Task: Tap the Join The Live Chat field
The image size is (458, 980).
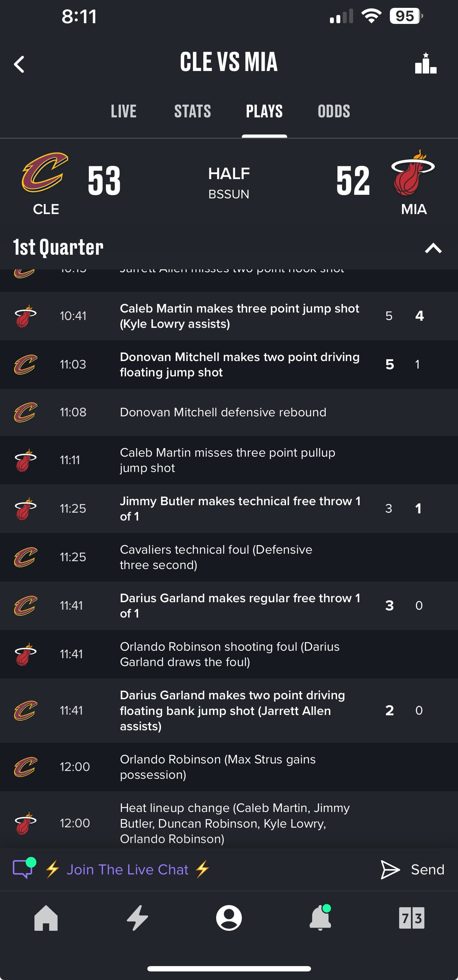Action: [x=128, y=870]
